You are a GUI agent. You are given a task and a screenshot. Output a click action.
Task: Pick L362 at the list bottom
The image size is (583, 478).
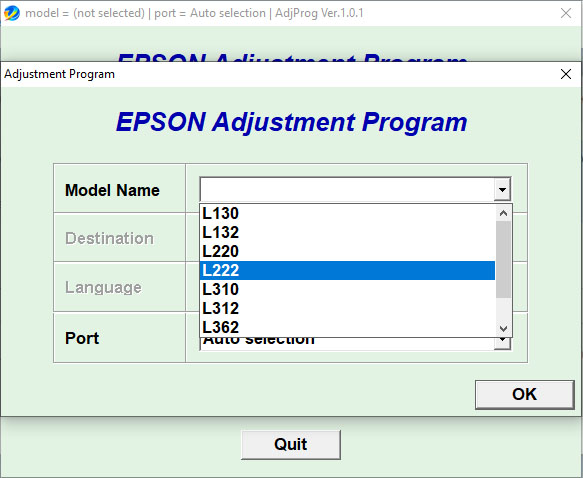[x=347, y=327]
